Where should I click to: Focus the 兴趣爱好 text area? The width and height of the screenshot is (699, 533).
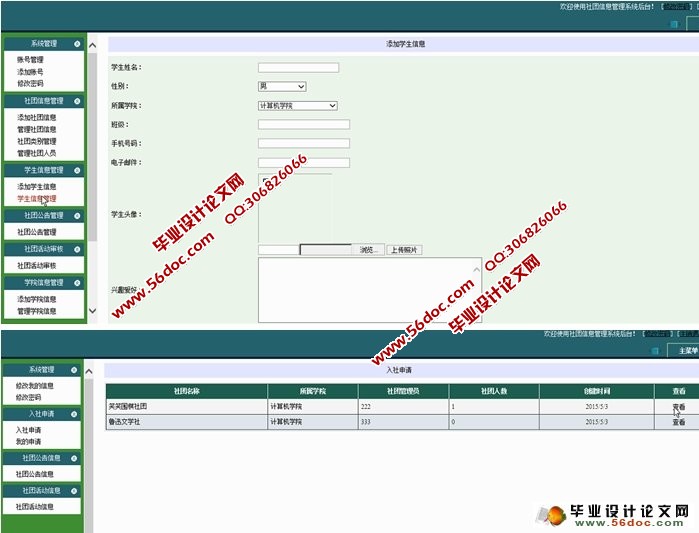coord(370,290)
